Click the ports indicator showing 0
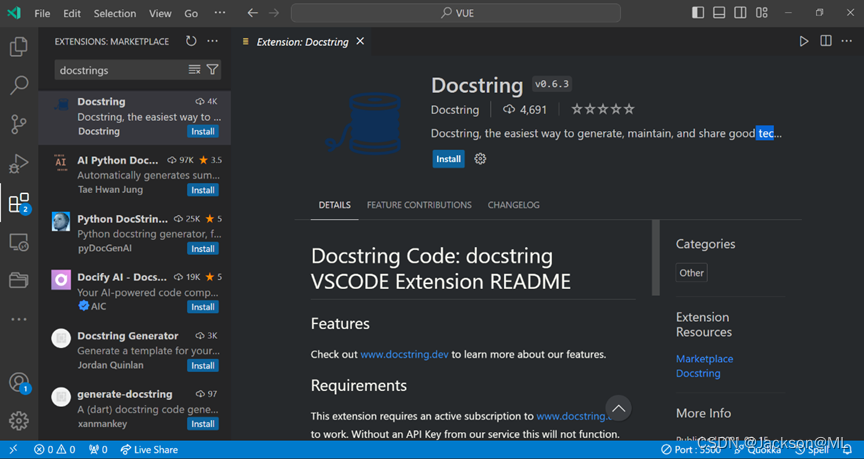 point(98,450)
